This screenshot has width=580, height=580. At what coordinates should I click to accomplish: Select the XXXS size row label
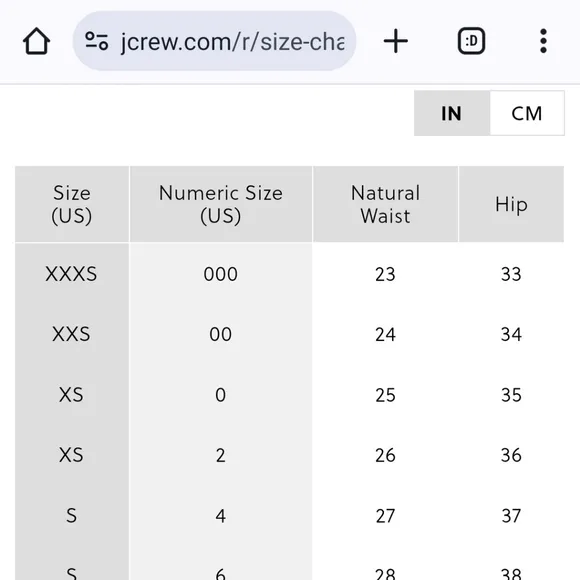pyautogui.click(x=71, y=274)
